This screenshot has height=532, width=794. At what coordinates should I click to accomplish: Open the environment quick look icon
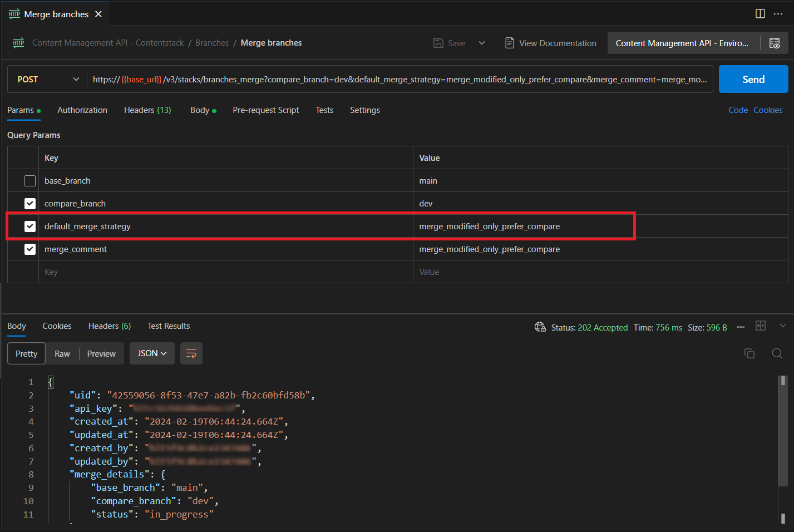coord(775,43)
